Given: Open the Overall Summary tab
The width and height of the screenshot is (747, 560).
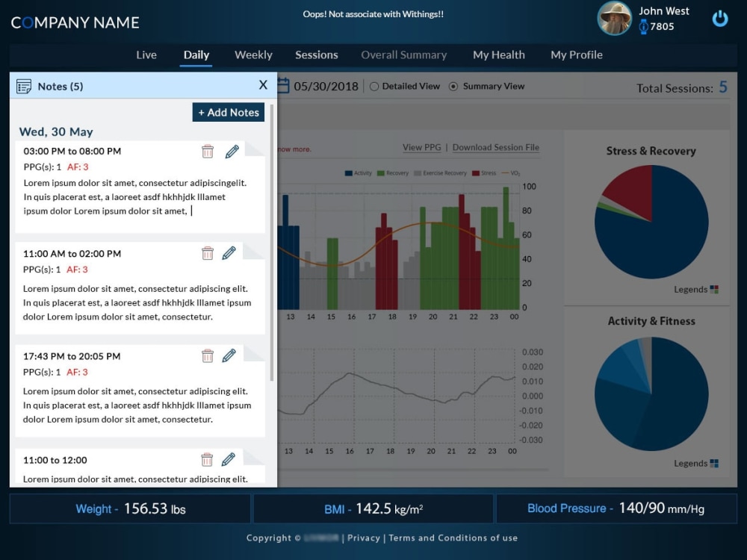Looking at the screenshot, I should 404,55.
